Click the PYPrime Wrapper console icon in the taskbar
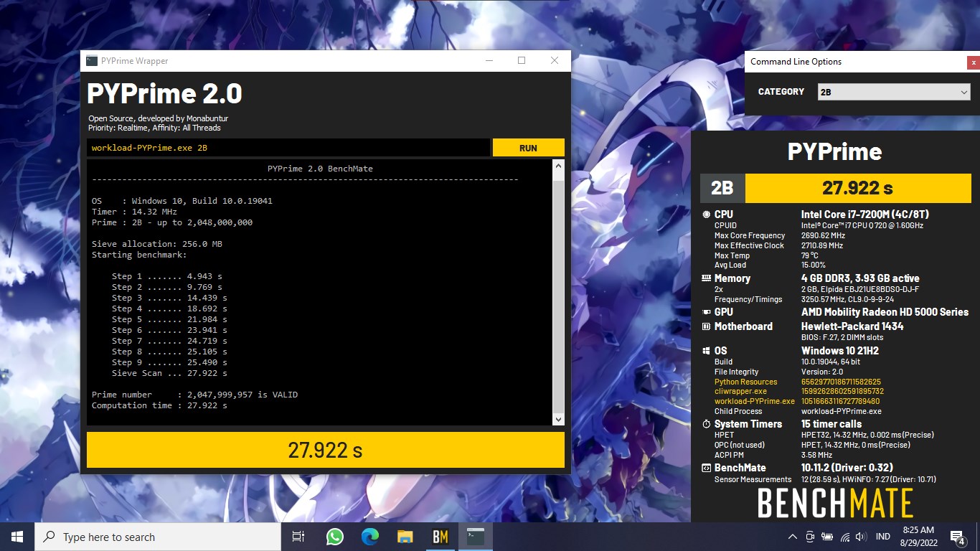The height and width of the screenshot is (551, 980). [x=476, y=537]
